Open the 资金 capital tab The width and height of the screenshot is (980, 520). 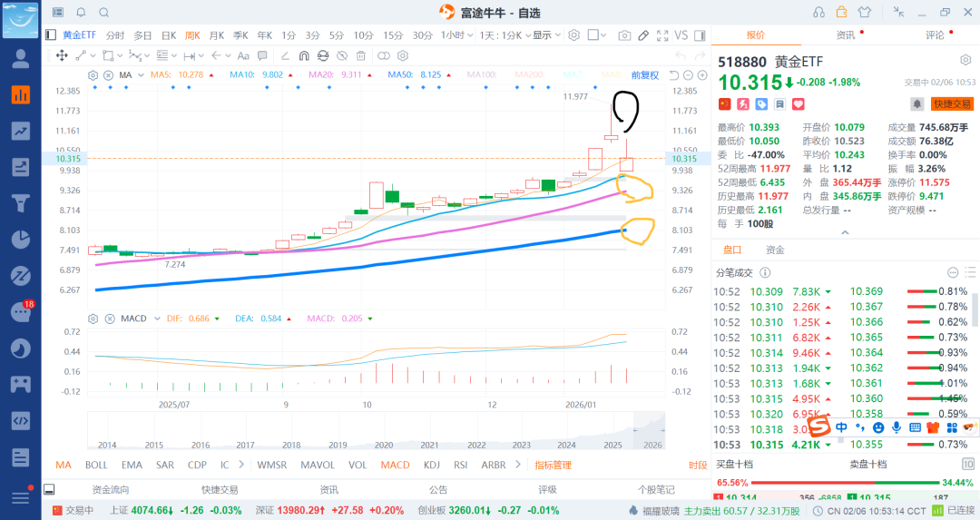(x=775, y=250)
